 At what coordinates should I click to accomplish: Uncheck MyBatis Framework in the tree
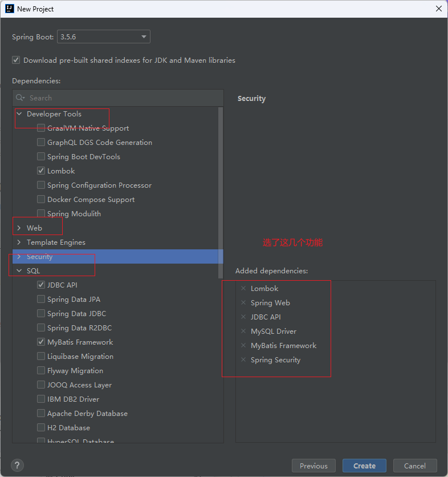tap(41, 342)
